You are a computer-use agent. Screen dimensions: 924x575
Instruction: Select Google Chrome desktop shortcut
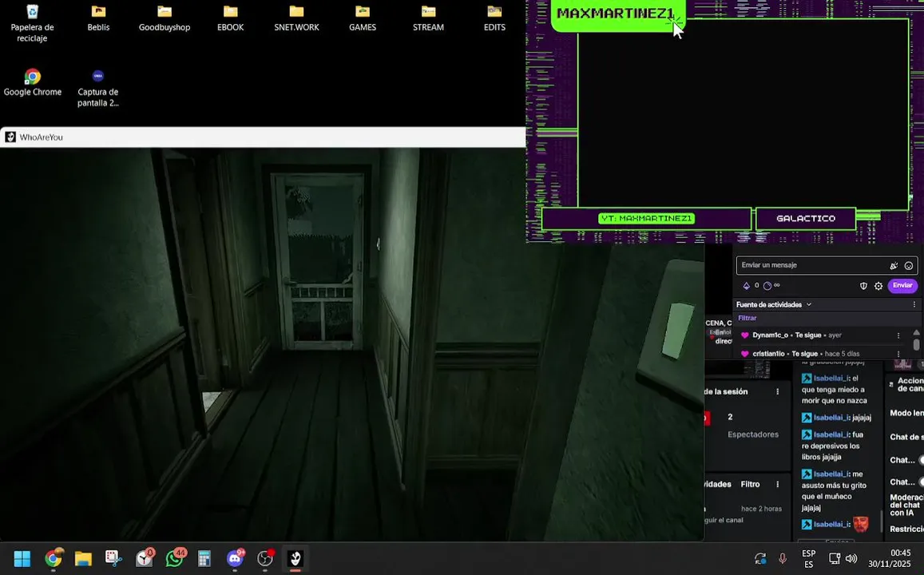33,82
